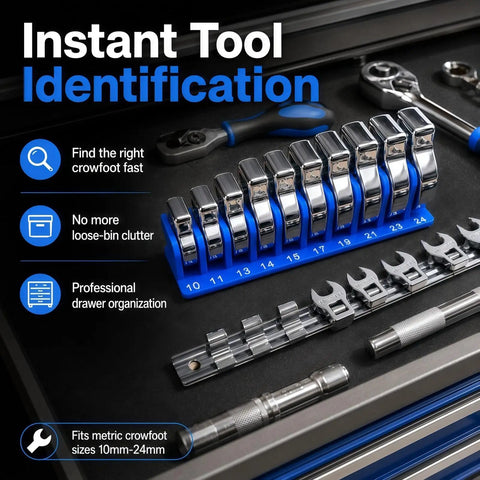The height and width of the screenshot is (480, 480).
Task: Click the magnifying glass icon
Action: click(40, 159)
